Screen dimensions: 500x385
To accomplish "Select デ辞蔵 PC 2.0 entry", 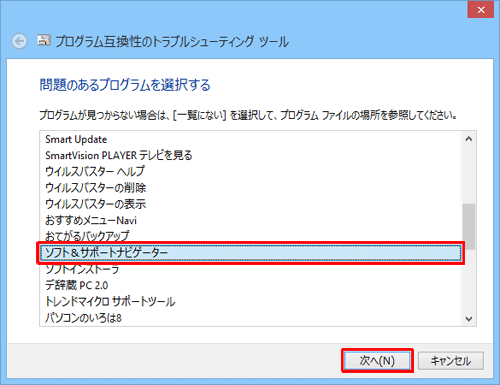I will coord(251,285).
